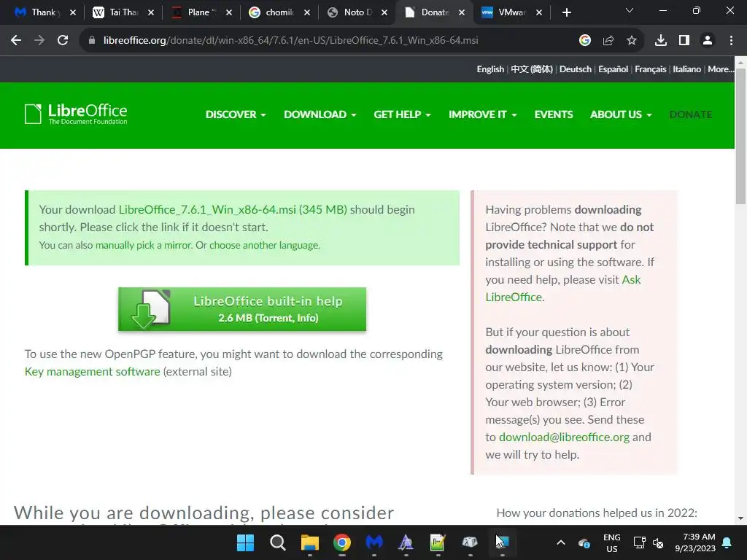The height and width of the screenshot is (560, 747).
Task: Click the scrollbar down arrow
Action: (741, 518)
